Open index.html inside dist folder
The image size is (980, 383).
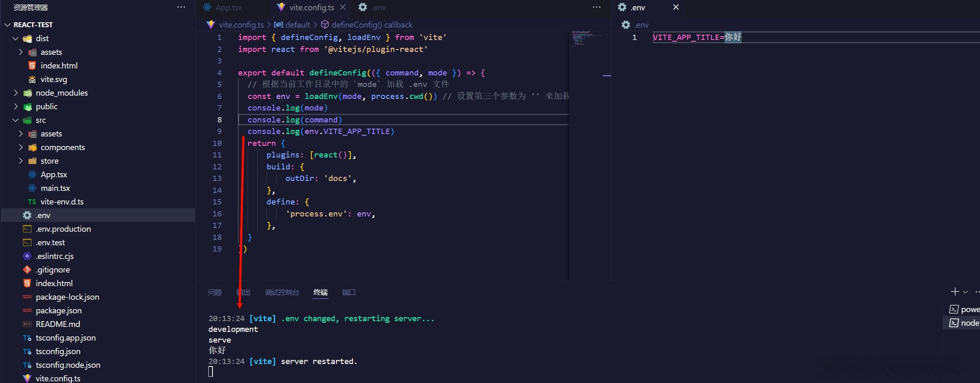coord(59,66)
